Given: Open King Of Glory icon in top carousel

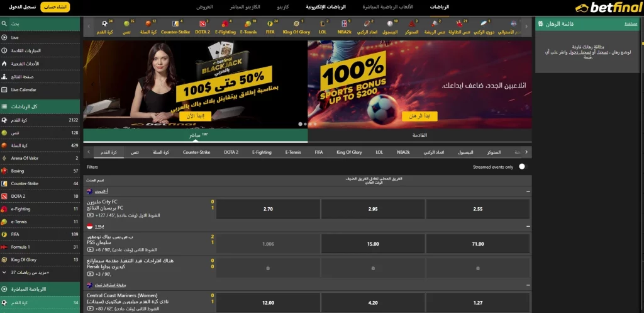Looking at the screenshot, I should 296,24.
